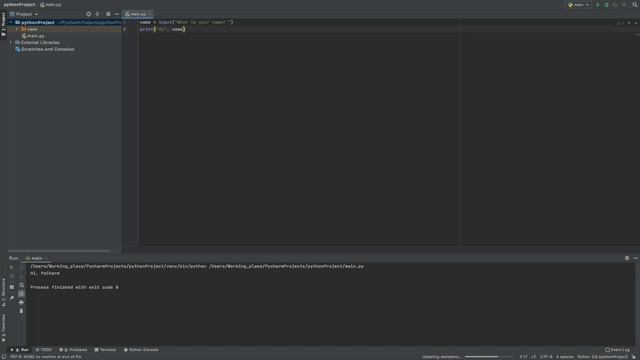This screenshot has height=360, width=640.
Task: Stop the running process in top toolbar
Action: pyautogui.click(x=624, y=5)
